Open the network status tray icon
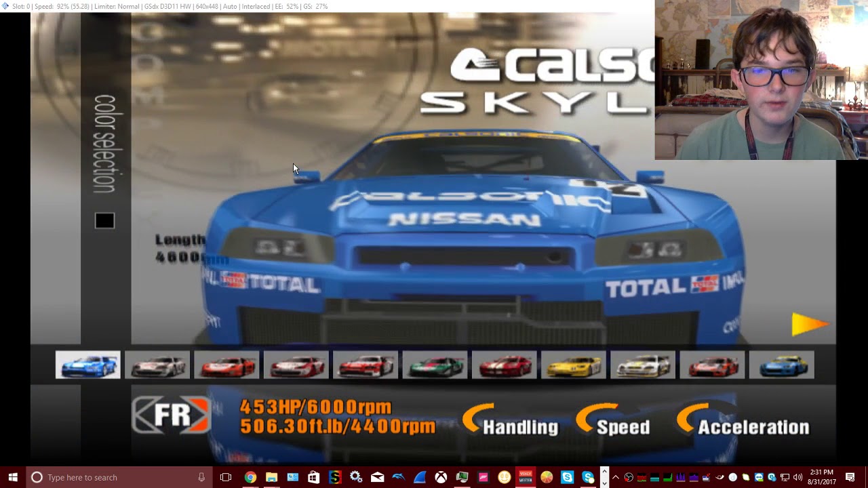Viewport: 868px width, 488px height. (x=785, y=477)
